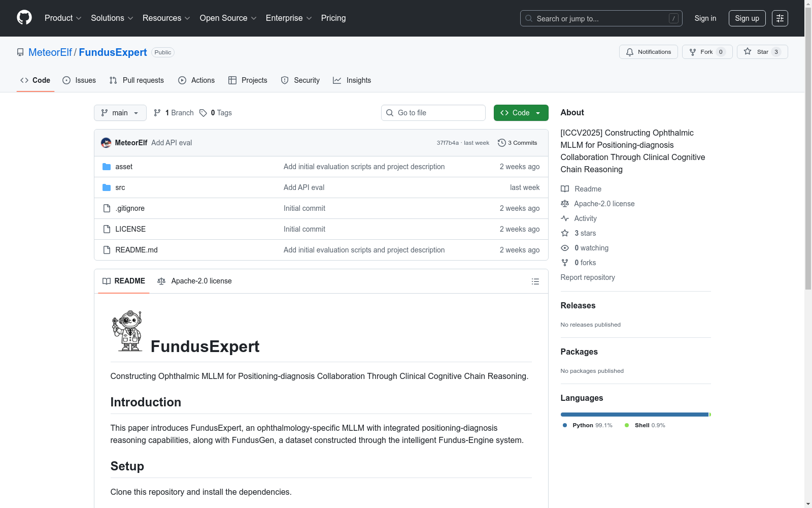Open the MeteorElf owner profile link

coord(50,52)
